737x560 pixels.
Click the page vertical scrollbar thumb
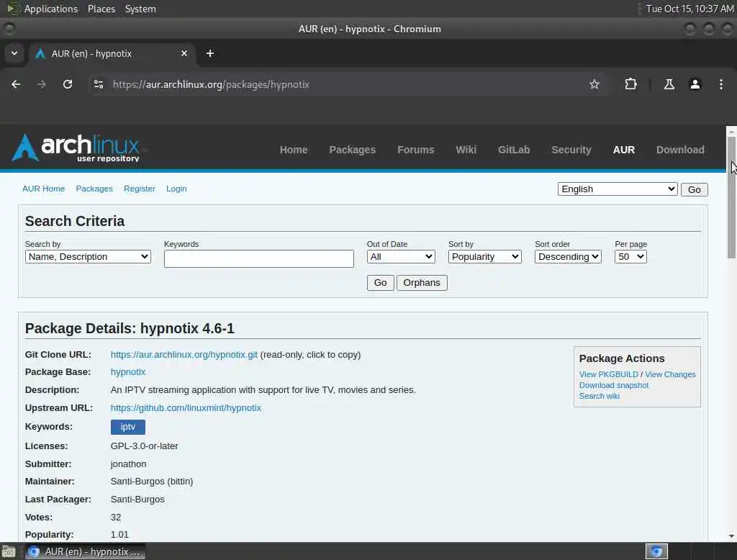731,197
